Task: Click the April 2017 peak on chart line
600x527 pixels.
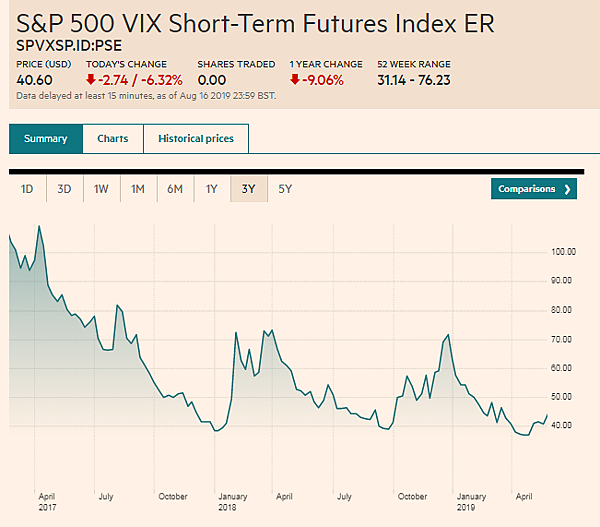Action: tap(39, 227)
